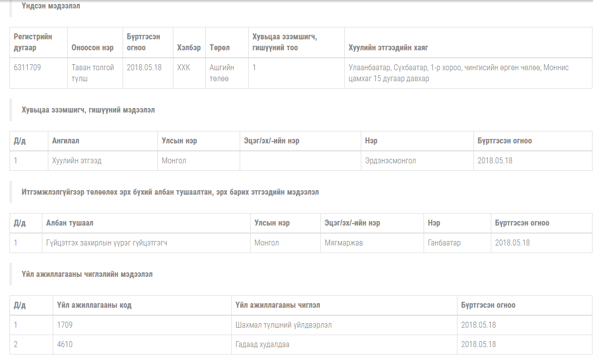This screenshot has width=593, height=364.
Task: Select shareholder name "Эрдэнэсмонгол"
Action: (390, 161)
